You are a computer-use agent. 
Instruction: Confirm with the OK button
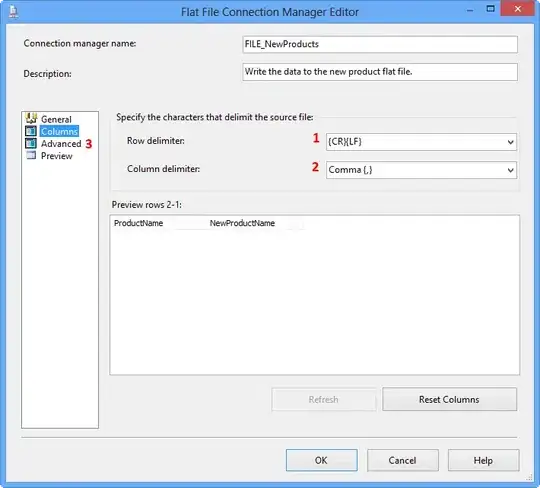click(321, 460)
